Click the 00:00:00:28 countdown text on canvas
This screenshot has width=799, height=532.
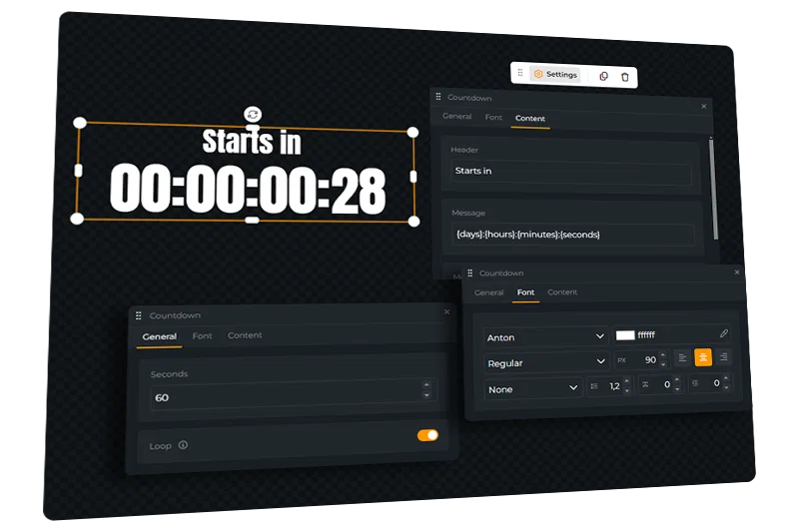248,190
